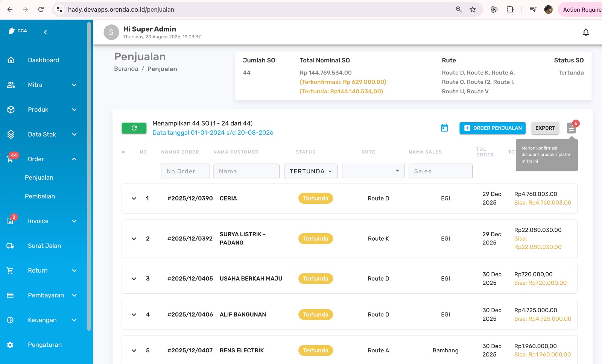The width and height of the screenshot is (602, 364).
Task: Open the notification bell
Action: (x=586, y=32)
